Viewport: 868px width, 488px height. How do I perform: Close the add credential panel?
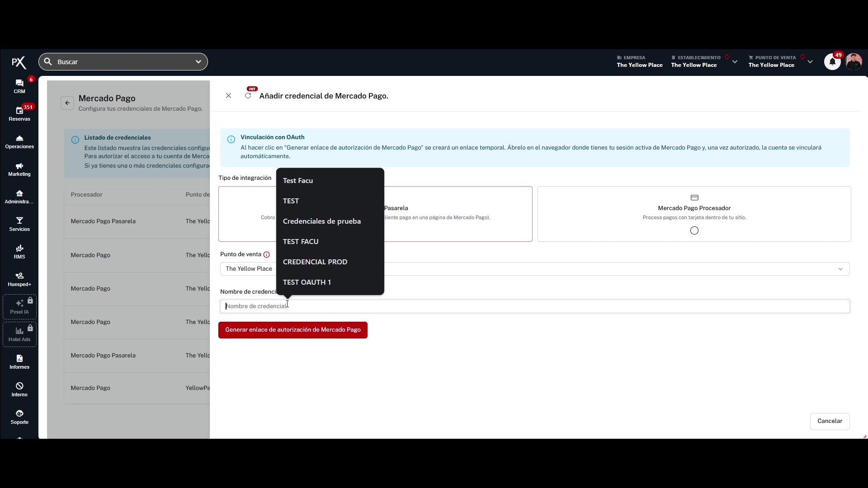pos(228,96)
